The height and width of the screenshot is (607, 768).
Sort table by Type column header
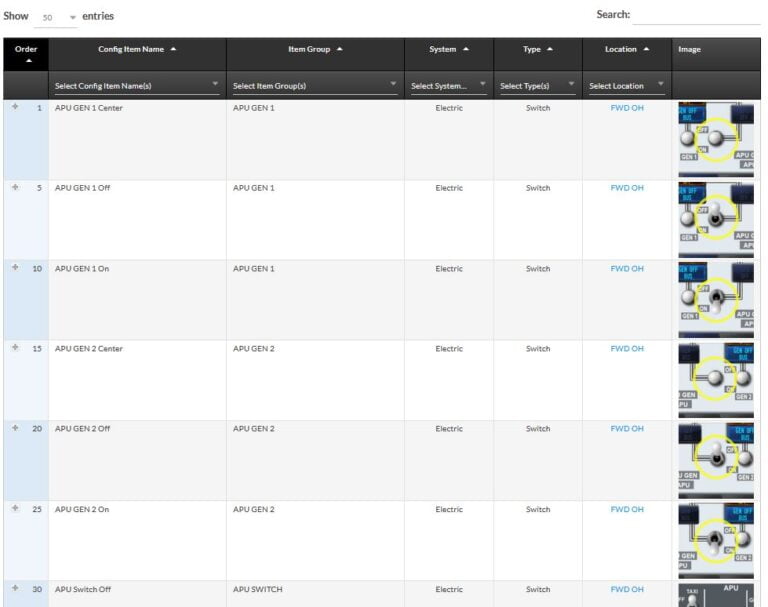pos(537,49)
